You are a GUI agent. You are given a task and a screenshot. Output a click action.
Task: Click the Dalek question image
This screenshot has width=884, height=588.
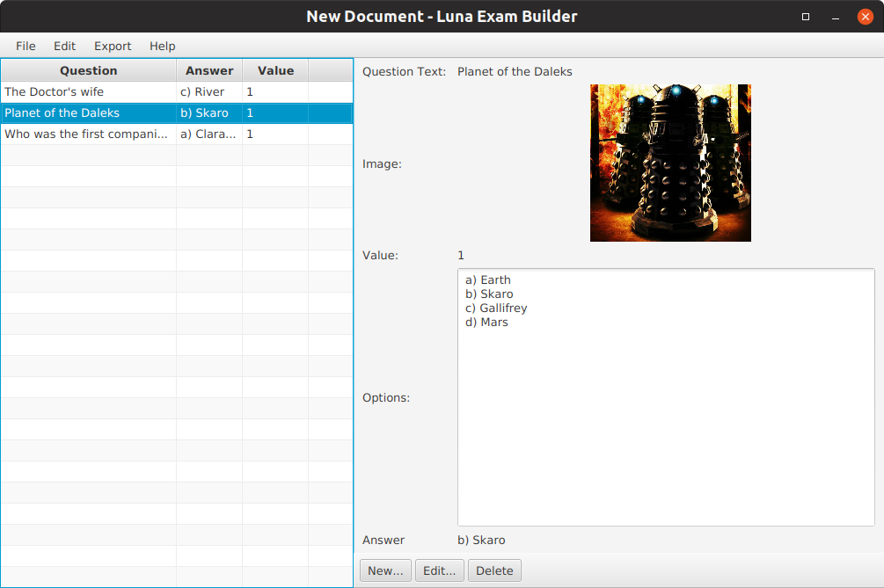click(x=670, y=163)
